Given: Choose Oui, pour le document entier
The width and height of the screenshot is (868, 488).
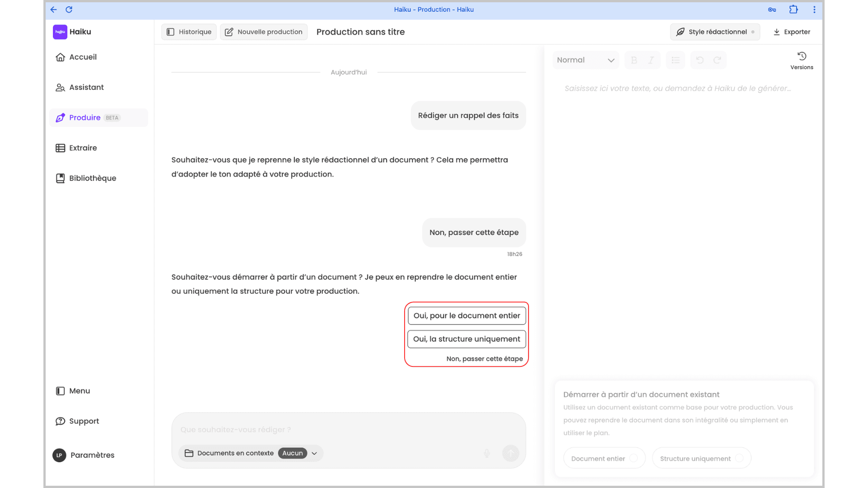Looking at the screenshot, I should click(x=467, y=315).
